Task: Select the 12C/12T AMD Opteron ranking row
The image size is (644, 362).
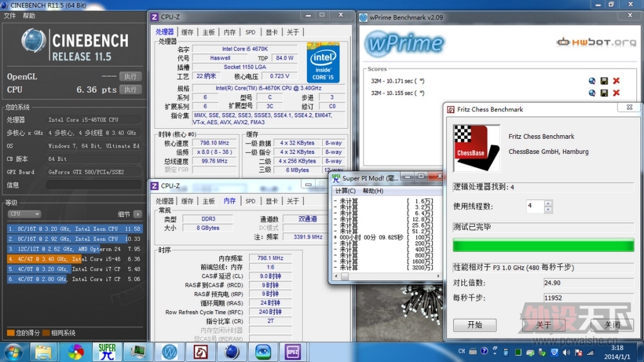Action: [x=75, y=249]
